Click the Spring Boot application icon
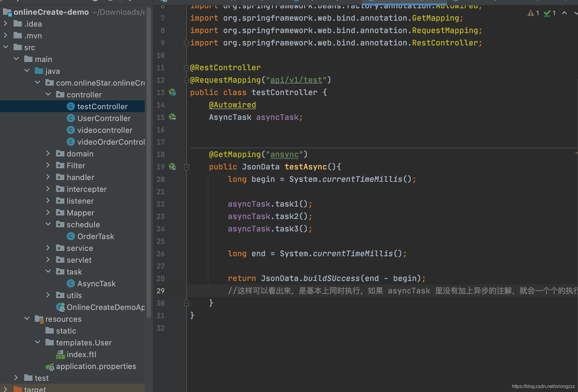Viewport: 578px width, 392px height. click(61, 307)
